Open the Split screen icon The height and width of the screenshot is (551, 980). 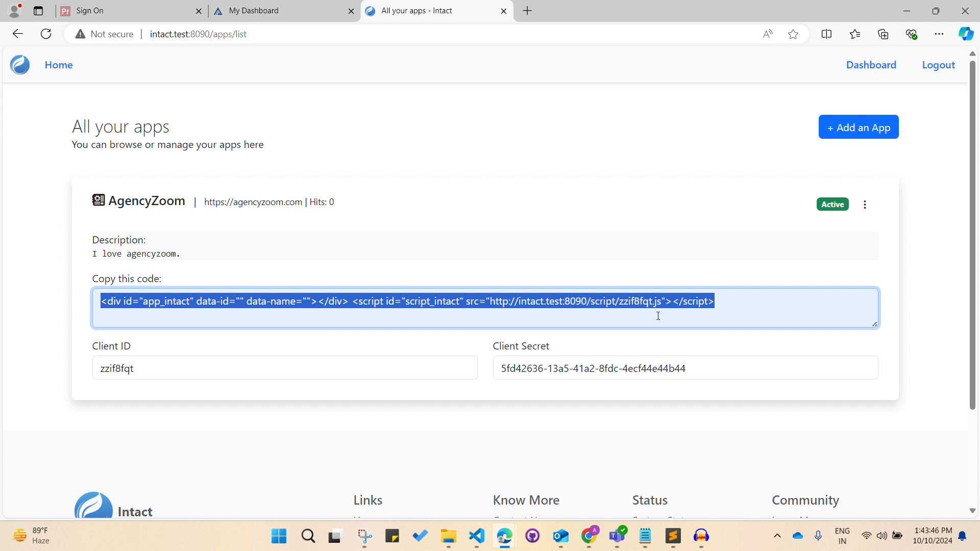coord(827,34)
